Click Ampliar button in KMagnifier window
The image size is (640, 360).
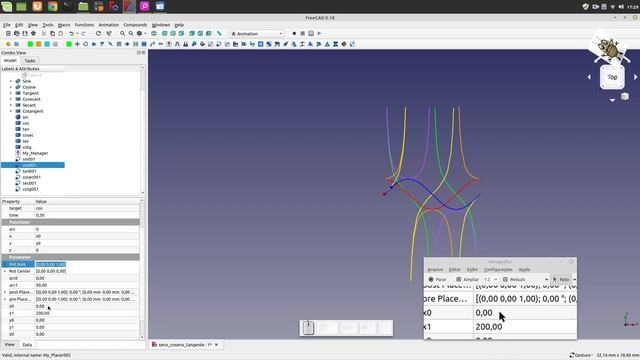467,280
